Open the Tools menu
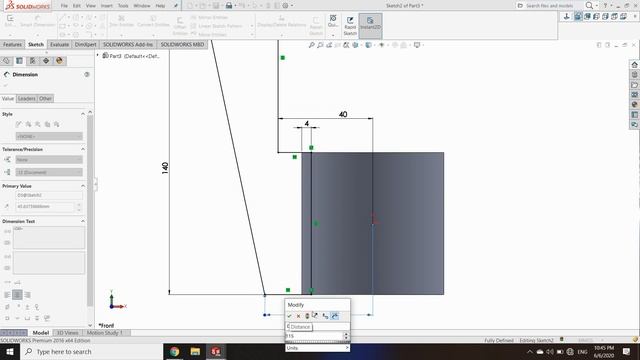 pyautogui.click(x=123, y=6)
